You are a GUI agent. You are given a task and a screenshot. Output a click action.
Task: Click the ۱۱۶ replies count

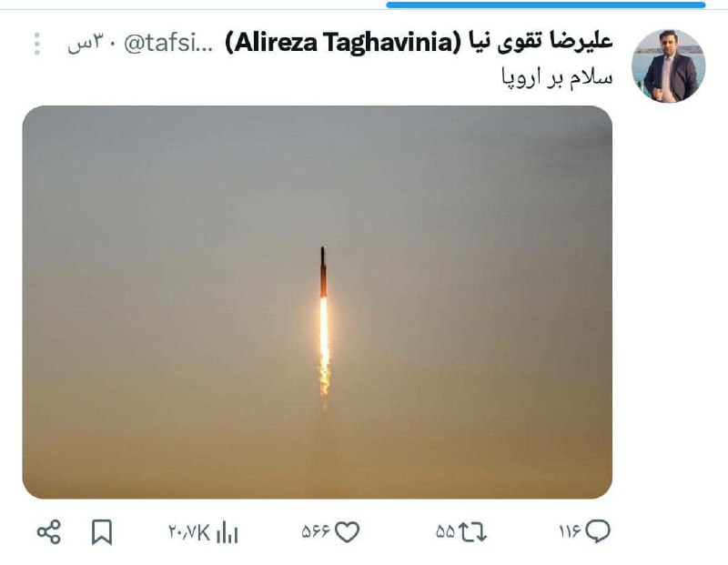[571, 532]
